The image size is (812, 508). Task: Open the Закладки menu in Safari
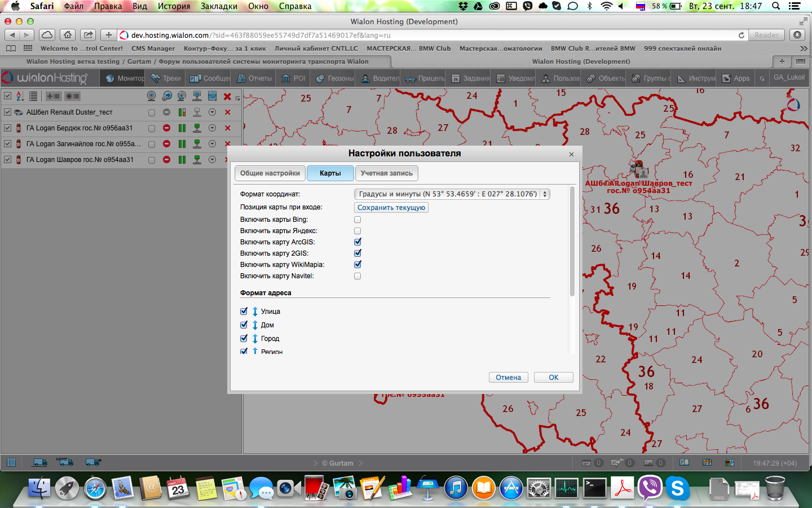coord(219,6)
